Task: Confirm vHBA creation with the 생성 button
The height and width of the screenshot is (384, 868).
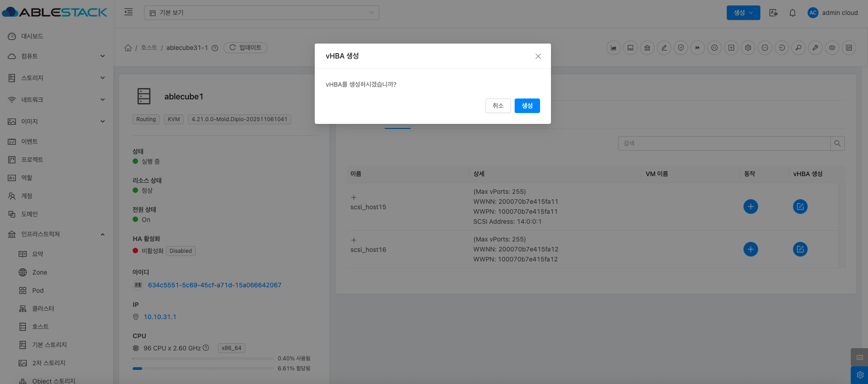Action: tap(527, 106)
